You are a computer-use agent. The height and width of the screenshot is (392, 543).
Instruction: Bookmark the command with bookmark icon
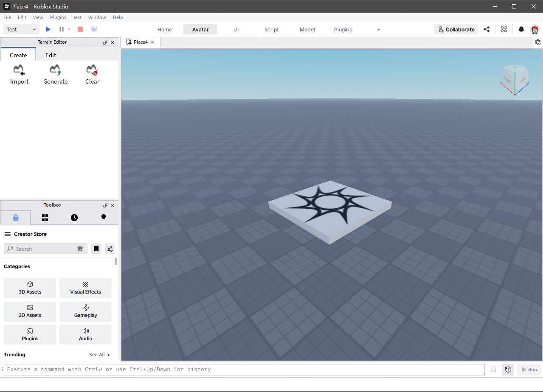tap(493, 370)
